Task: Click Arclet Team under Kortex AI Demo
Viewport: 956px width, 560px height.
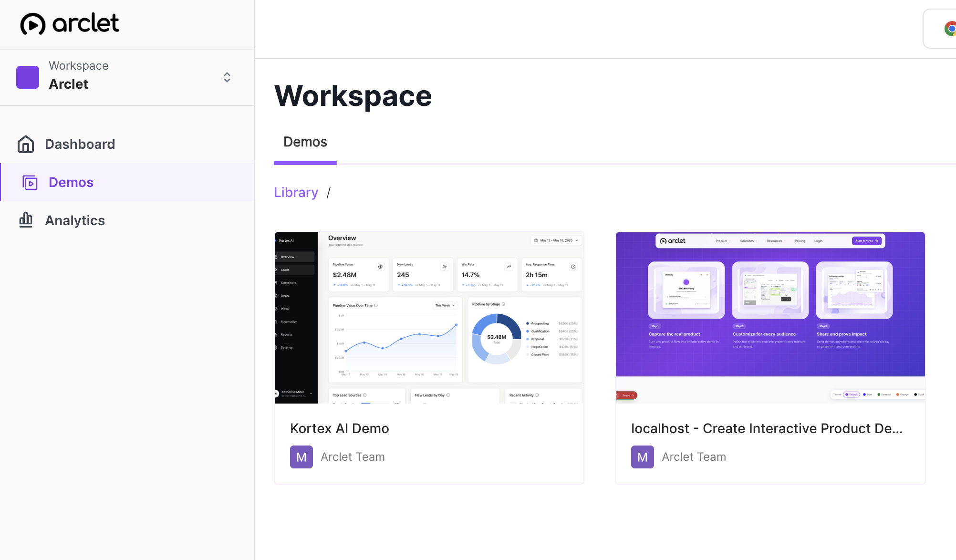Action: click(x=353, y=457)
